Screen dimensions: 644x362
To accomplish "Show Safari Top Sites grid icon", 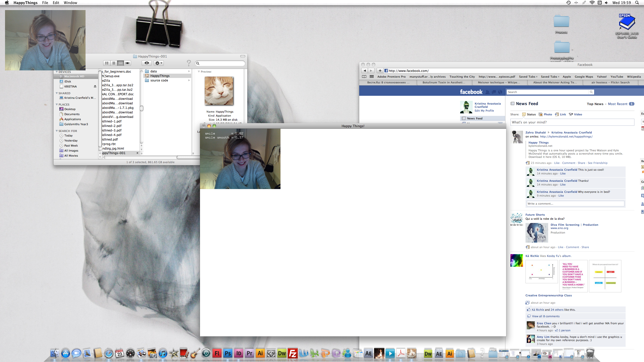I will click(372, 77).
